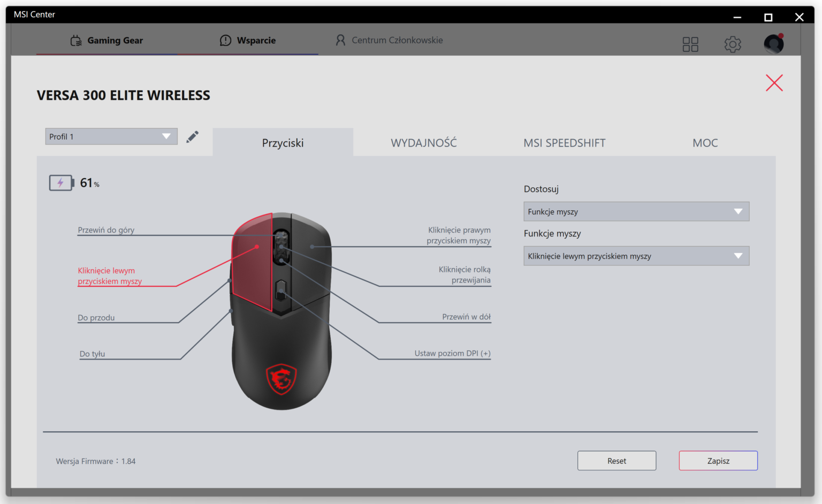The height and width of the screenshot is (504, 822).
Task: Click the Reset button
Action: (616, 461)
